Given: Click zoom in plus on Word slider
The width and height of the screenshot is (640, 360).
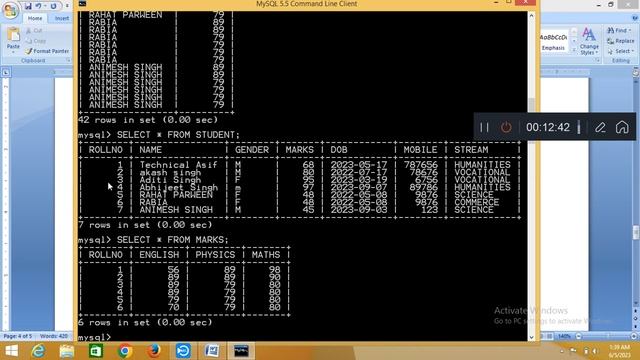Looking at the screenshot, I should click(x=633, y=336).
